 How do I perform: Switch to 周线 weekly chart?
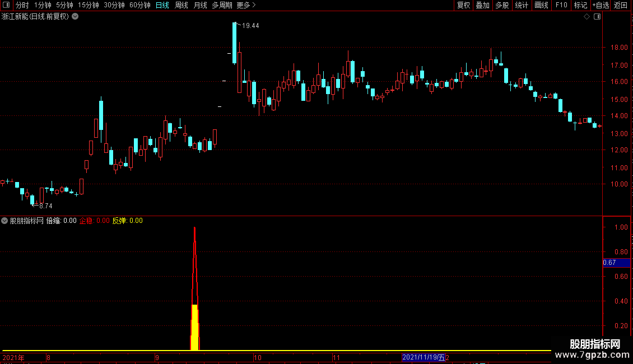(181, 5)
